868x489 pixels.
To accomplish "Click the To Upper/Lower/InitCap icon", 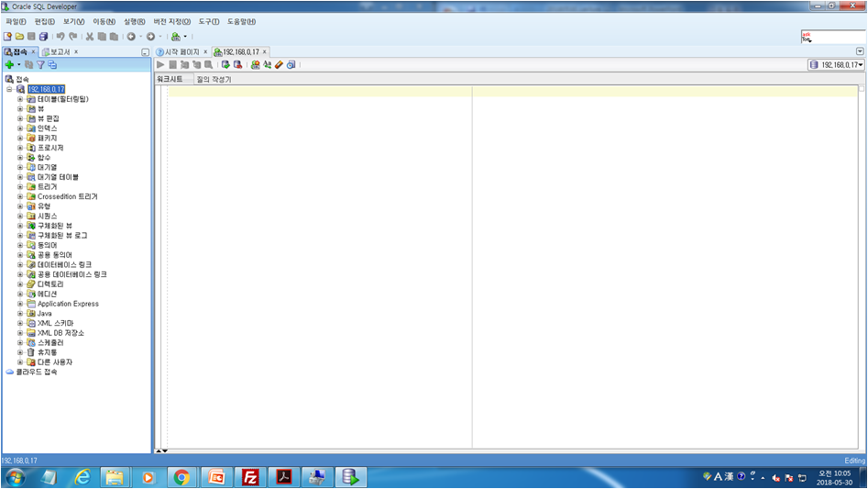I will tap(268, 65).
